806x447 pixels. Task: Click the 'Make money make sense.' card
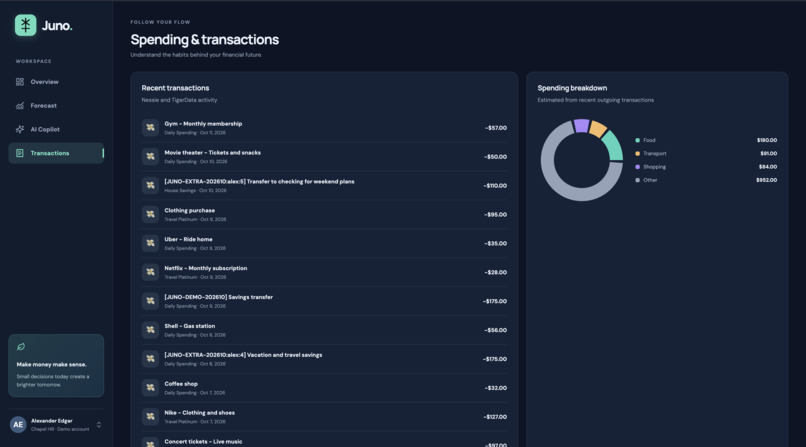(x=56, y=366)
